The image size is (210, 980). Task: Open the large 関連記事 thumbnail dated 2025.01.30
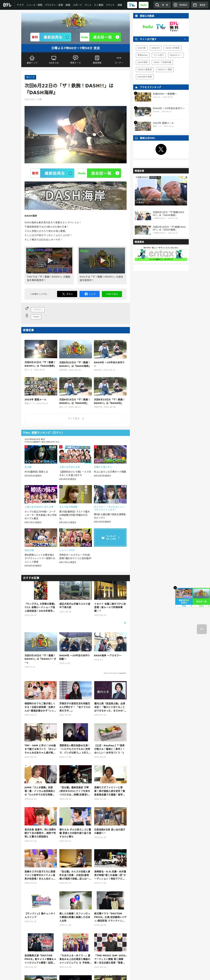coord(161,191)
